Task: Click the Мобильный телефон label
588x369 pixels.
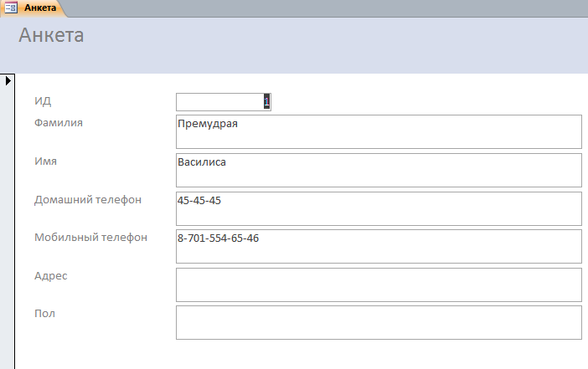Action: point(90,237)
